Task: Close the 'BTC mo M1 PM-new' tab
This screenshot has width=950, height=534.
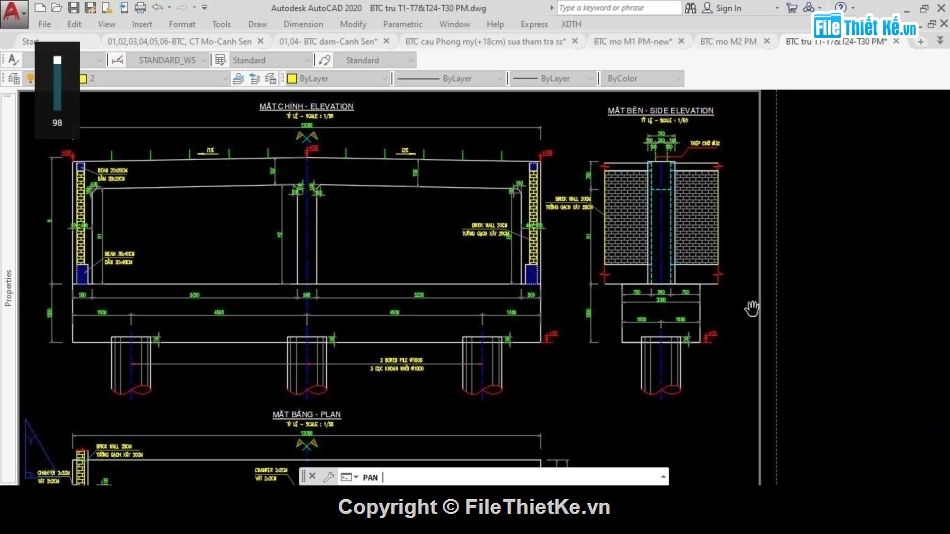Action: point(681,41)
